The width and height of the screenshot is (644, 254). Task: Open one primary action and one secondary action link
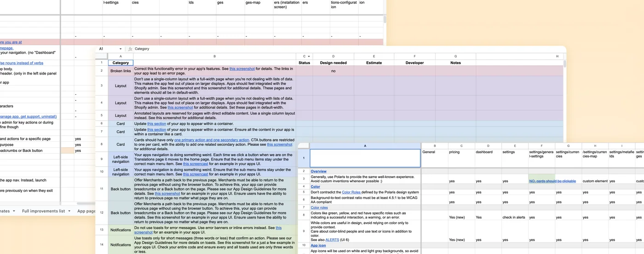213,140
